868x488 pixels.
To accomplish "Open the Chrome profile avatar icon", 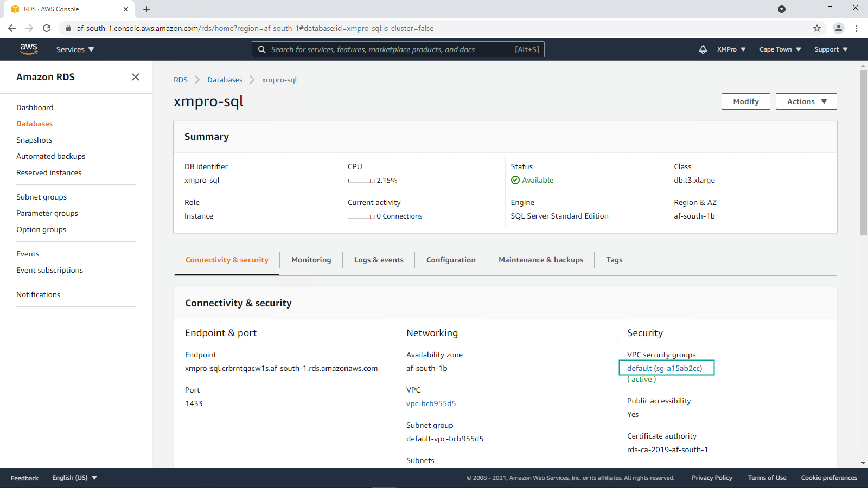I will [839, 28].
